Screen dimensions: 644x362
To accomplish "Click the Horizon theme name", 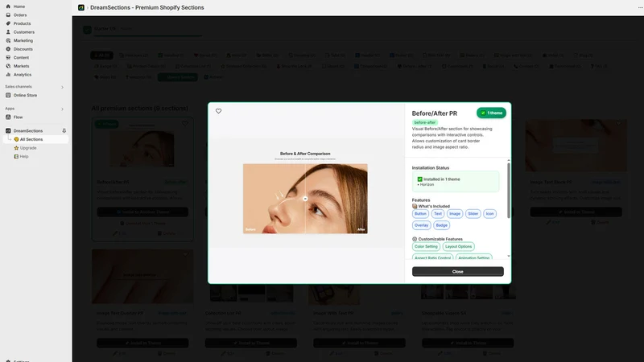I will (x=427, y=185).
